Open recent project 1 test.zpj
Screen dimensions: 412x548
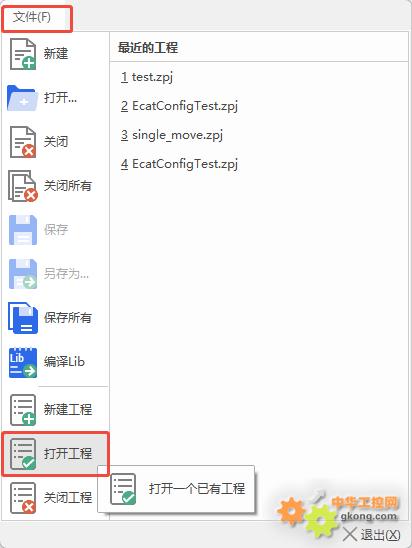pyautogui.click(x=147, y=77)
